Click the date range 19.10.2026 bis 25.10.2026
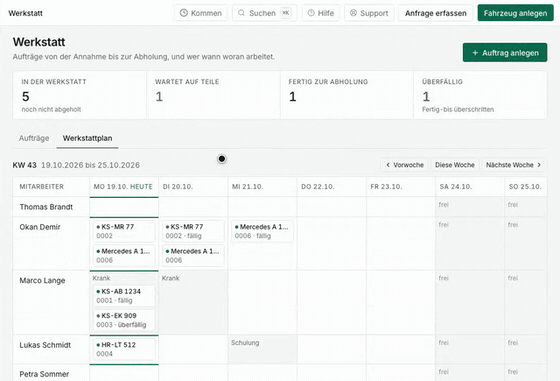The height and width of the screenshot is (381, 560). [90, 165]
